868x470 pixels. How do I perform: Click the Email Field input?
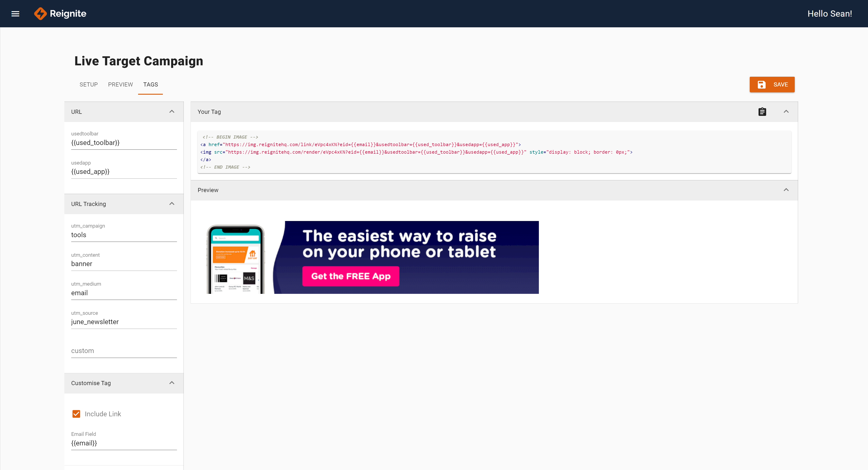124,443
